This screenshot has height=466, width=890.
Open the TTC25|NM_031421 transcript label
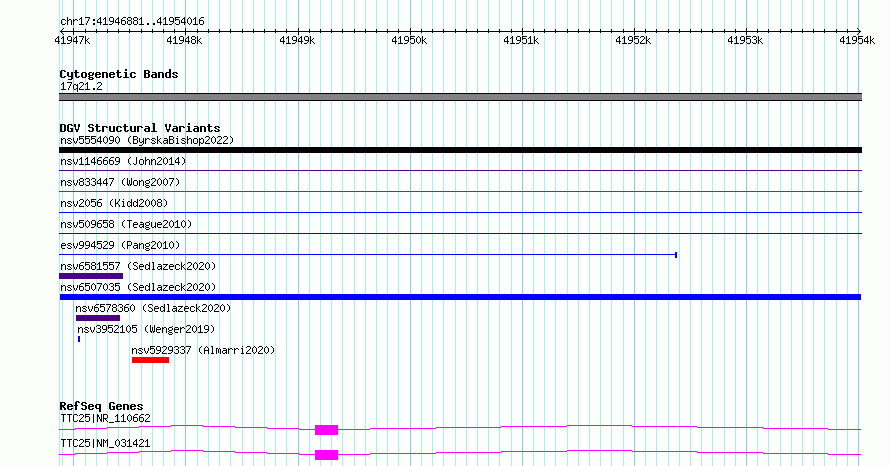106,443
